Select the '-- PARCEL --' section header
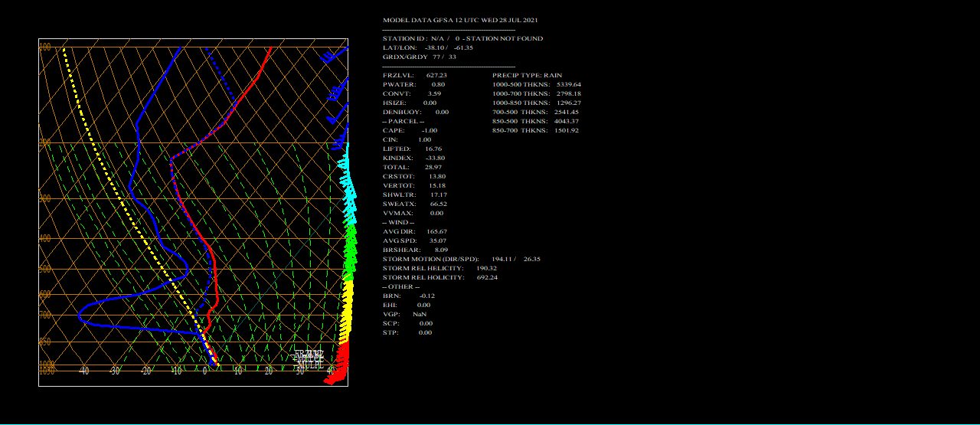980x425 pixels. coord(403,121)
